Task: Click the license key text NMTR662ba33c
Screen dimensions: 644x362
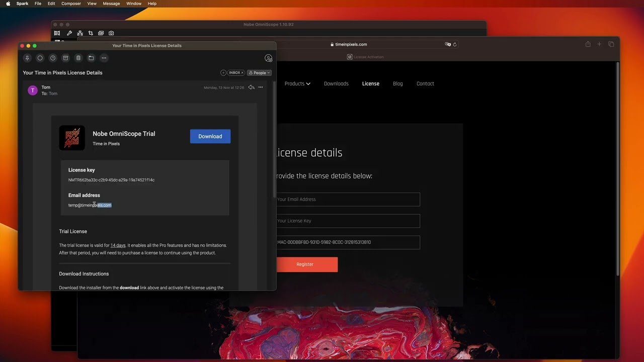Action: tap(111, 180)
